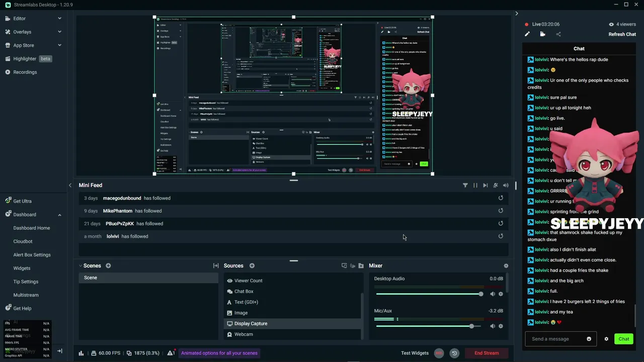End the live stream
The image size is (644, 362).
click(x=487, y=353)
